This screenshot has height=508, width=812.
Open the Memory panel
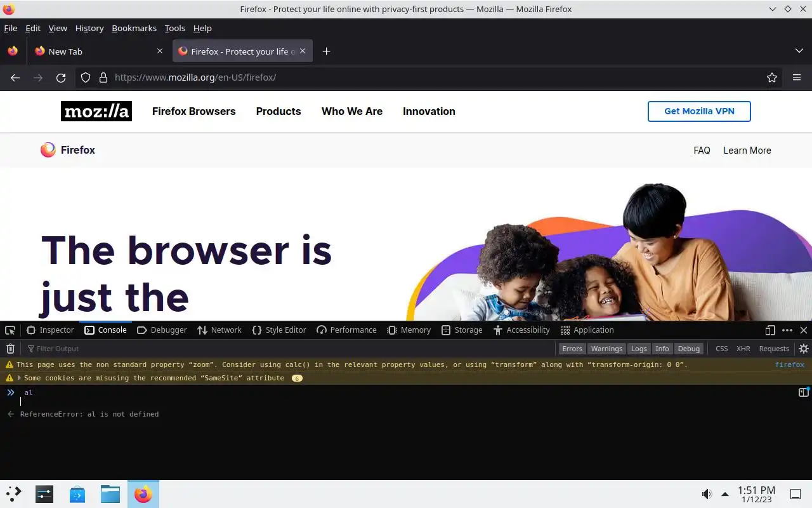click(x=409, y=330)
